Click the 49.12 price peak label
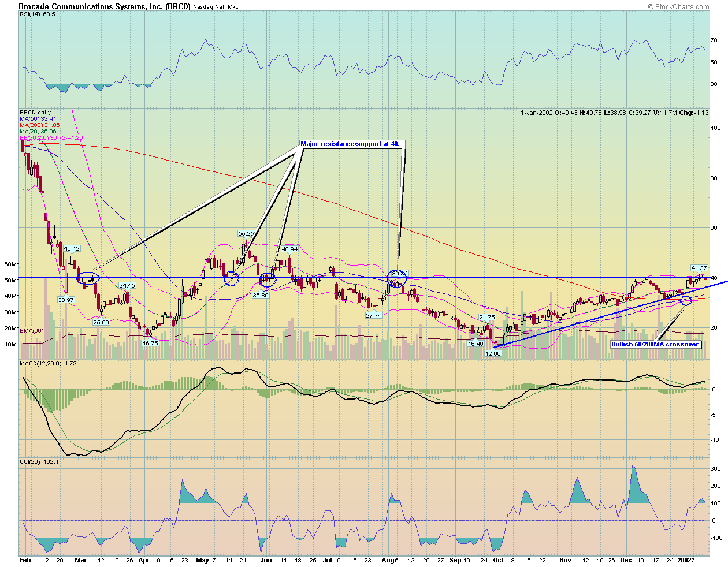 pyautogui.click(x=72, y=249)
